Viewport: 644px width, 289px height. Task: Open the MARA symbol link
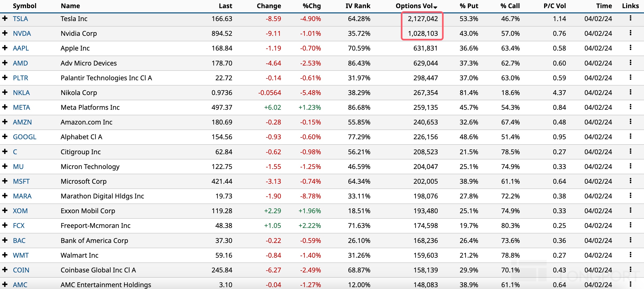point(22,196)
